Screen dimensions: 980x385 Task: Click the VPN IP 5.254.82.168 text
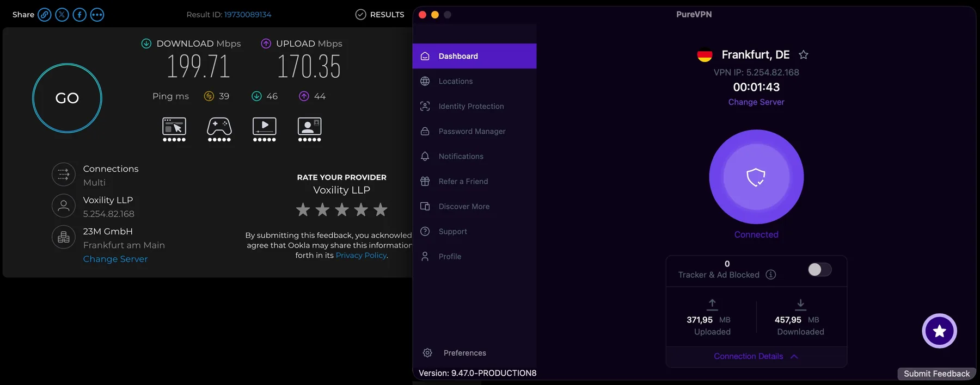pos(756,72)
